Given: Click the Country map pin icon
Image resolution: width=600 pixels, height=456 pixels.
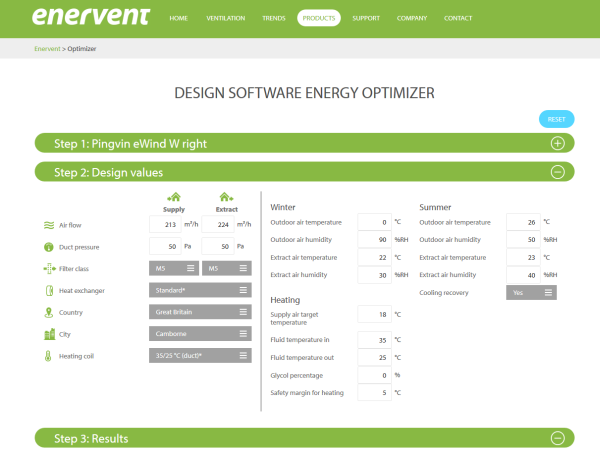Looking at the screenshot, I should click(x=49, y=313).
